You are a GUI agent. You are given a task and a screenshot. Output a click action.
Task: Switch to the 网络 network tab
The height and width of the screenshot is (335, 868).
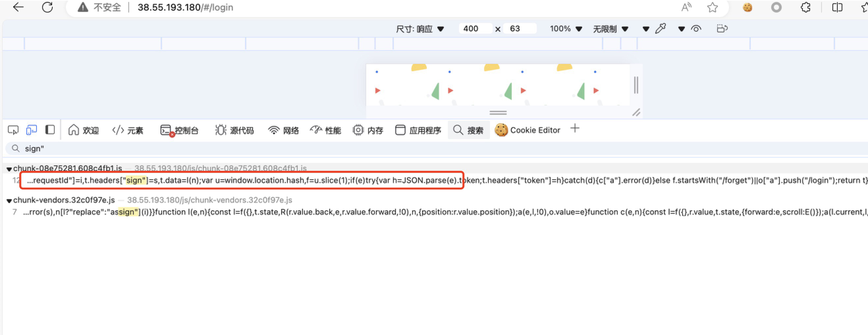(284, 130)
